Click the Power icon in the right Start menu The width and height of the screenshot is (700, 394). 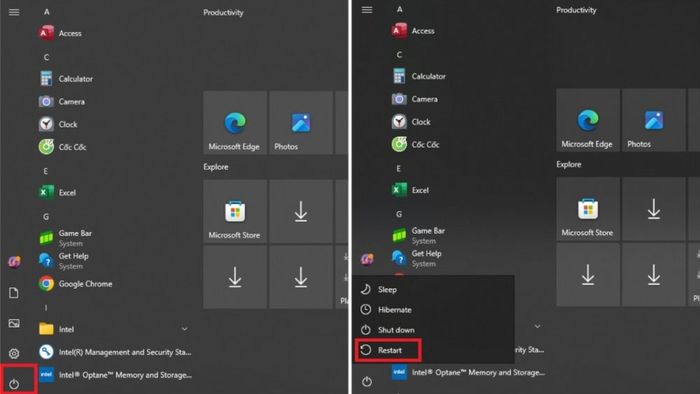(x=367, y=382)
